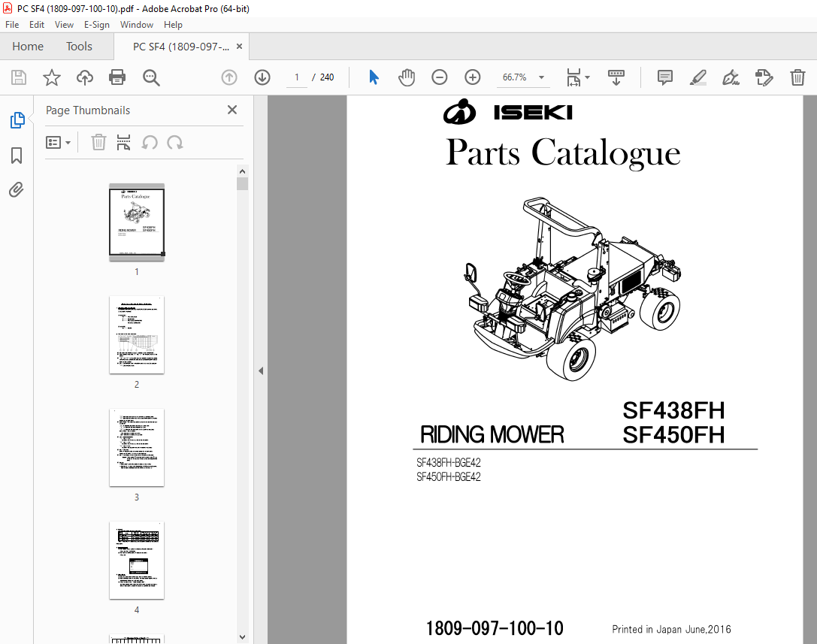Click the Save file icon
The height and width of the screenshot is (644, 817).
[19, 77]
